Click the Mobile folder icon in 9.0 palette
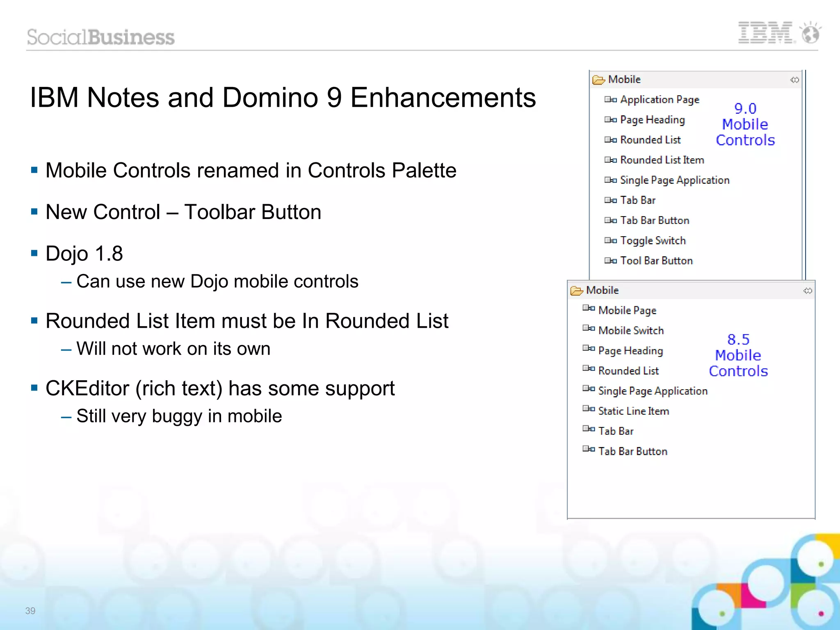 click(598, 80)
